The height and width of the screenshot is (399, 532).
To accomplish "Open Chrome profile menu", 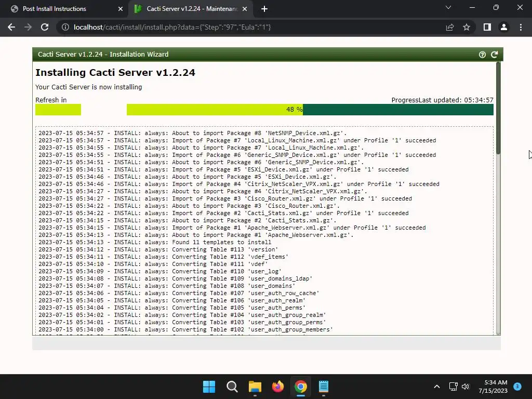I will point(504,27).
